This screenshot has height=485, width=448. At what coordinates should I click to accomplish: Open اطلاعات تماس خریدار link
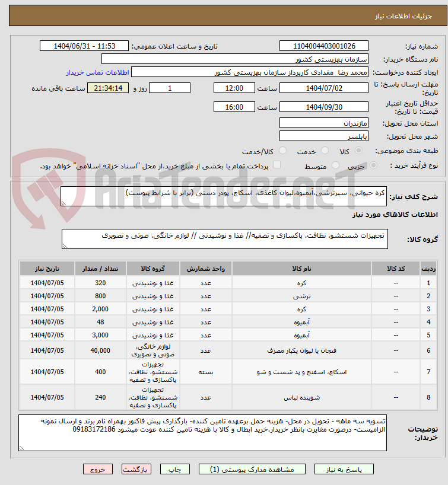[x=97, y=72]
